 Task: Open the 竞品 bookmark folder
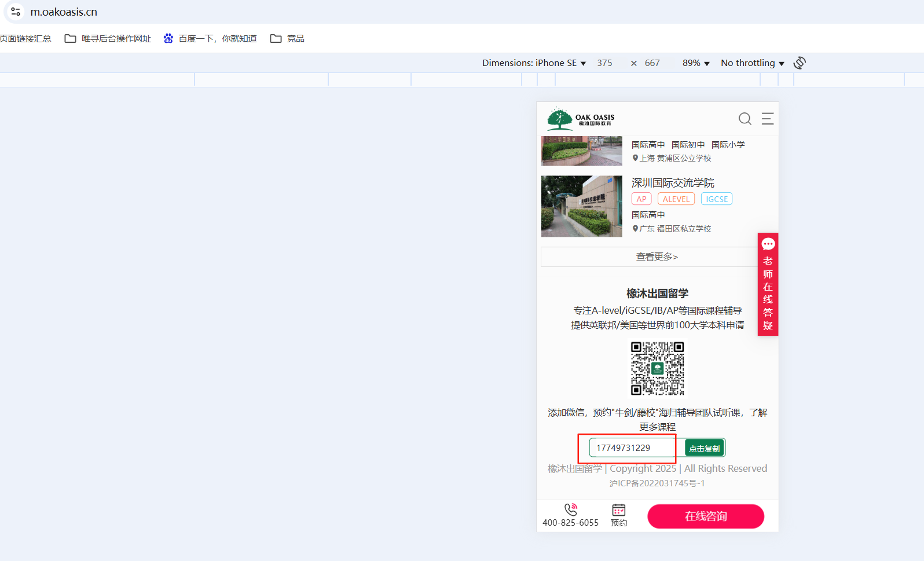tap(287, 39)
